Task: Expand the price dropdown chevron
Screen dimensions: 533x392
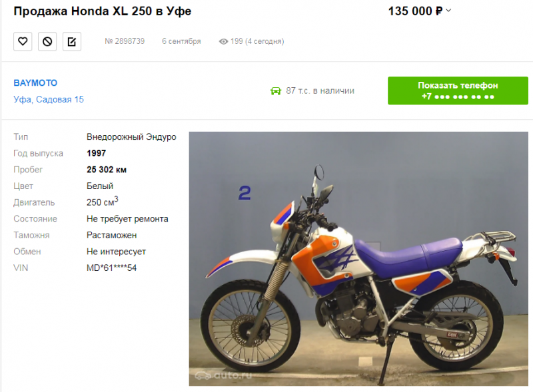Action: tap(448, 11)
